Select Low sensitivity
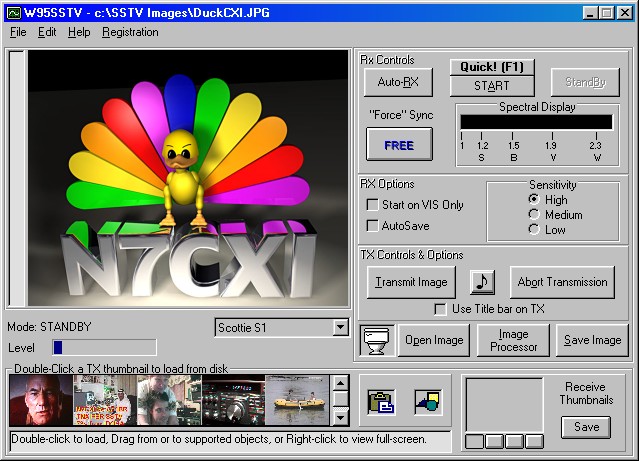The image size is (639, 461). 534,229
